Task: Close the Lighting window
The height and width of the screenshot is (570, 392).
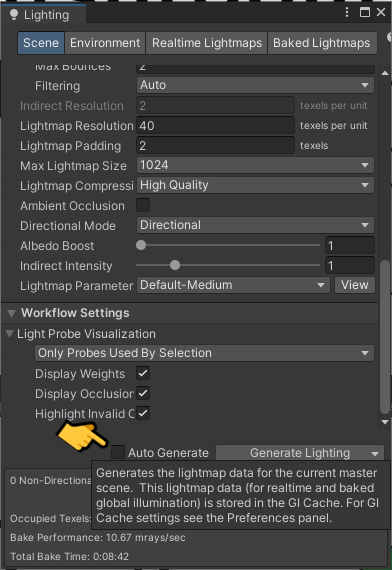Action: coord(381,12)
